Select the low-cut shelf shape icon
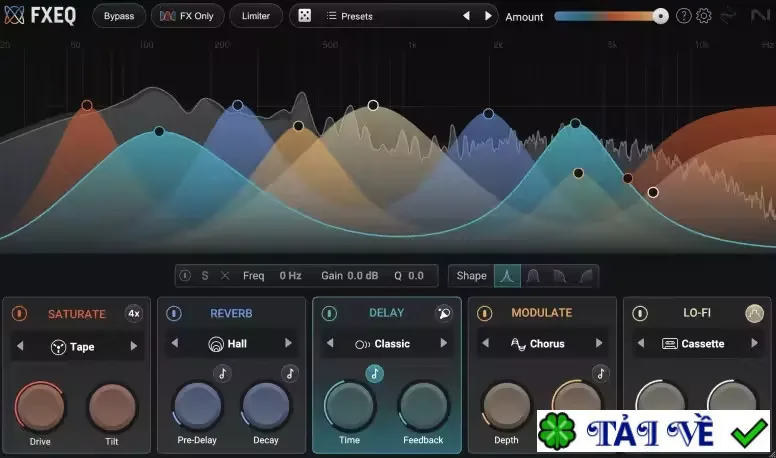776x458 pixels. coord(585,276)
